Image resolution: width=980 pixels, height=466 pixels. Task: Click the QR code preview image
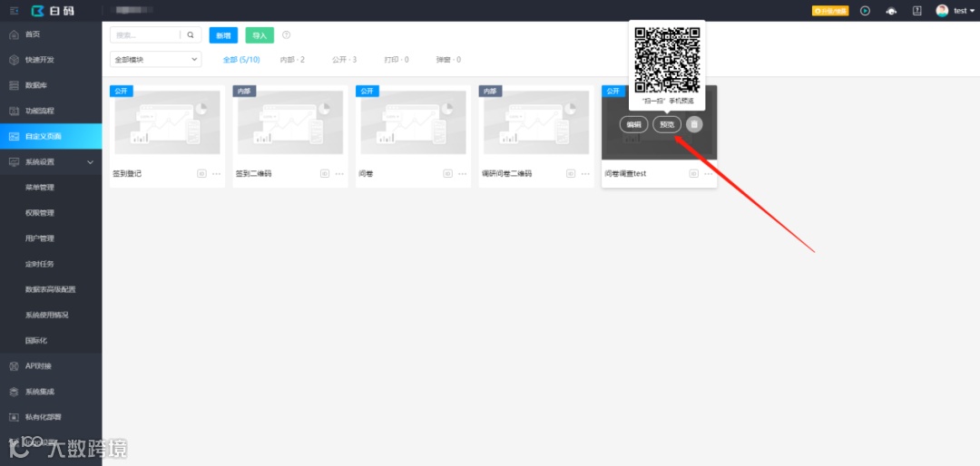tap(667, 59)
